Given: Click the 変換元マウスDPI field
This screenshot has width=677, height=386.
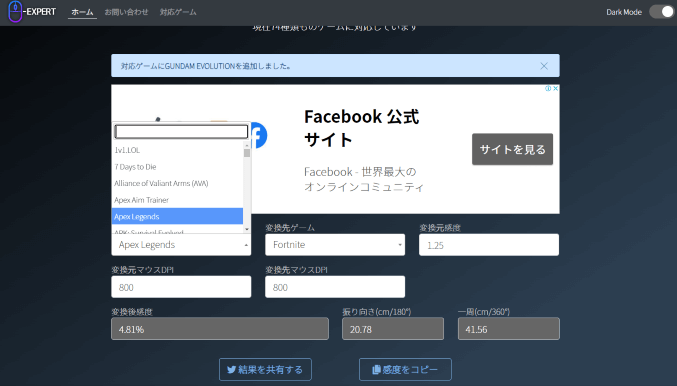Looking at the screenshot, I should 181,287.
